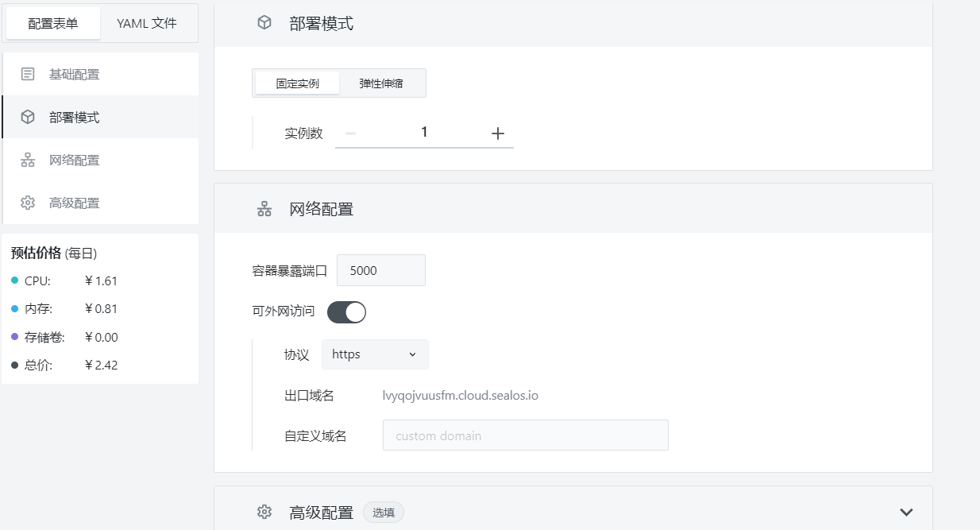Click the 容器暴露端口 field showing 5000
The image size is (980, 530).
(x=381, y=270)
